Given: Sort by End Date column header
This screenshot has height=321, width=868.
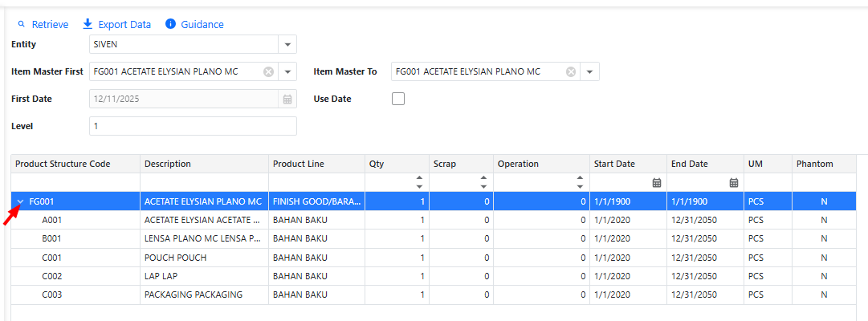Looking at the screenshot, I should pos(706,164).
